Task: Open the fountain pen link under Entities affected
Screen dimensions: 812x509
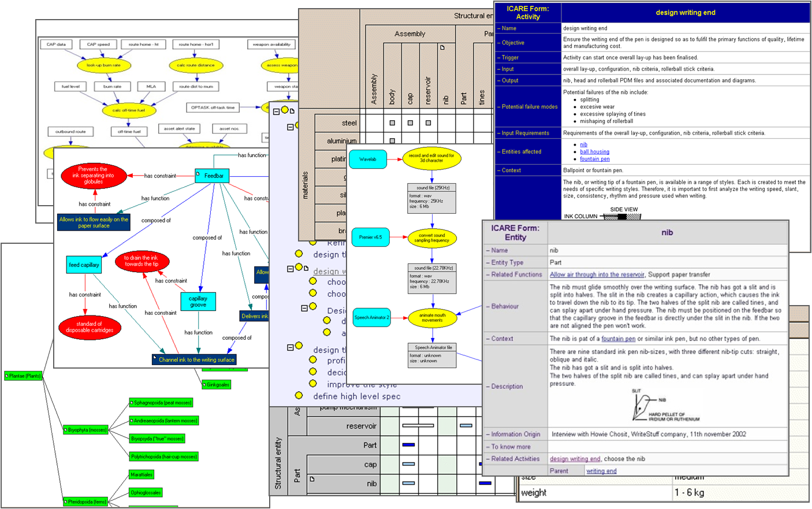Action: (594, 159)
